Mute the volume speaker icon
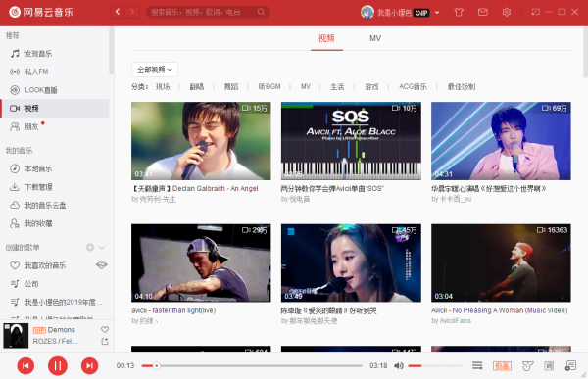The height and width of the screenshot is (379, 588). click(x=399, y=366)
